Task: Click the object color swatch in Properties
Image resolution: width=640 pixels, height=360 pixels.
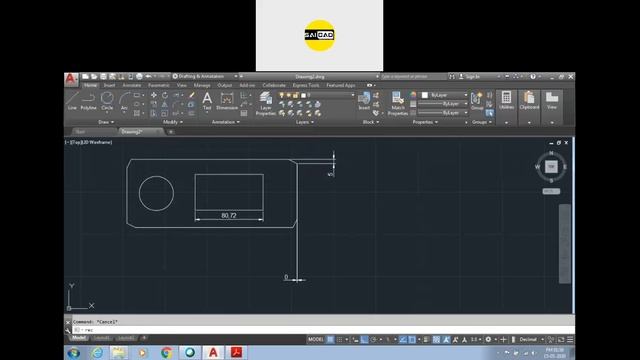Action: click(424, 95)
